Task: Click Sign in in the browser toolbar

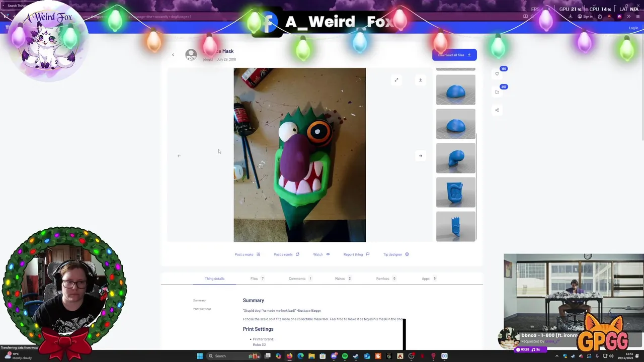Action: [585, 17]
